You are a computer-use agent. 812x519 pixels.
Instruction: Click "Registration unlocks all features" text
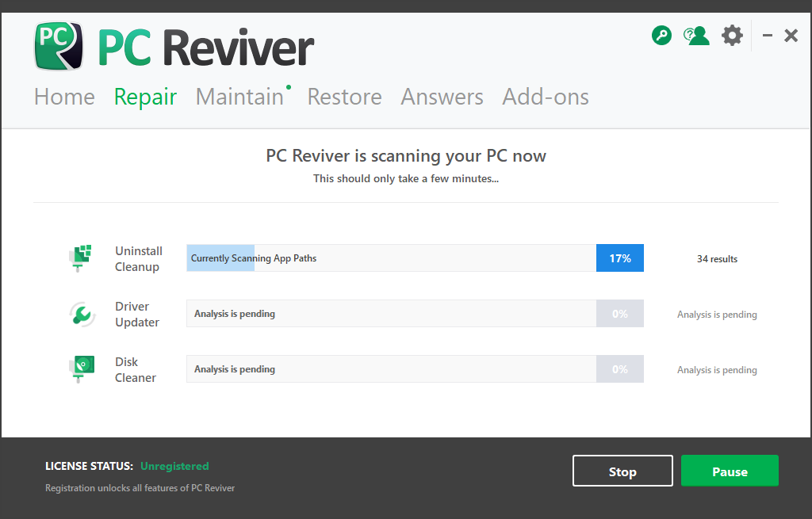[x=140, y=488]
